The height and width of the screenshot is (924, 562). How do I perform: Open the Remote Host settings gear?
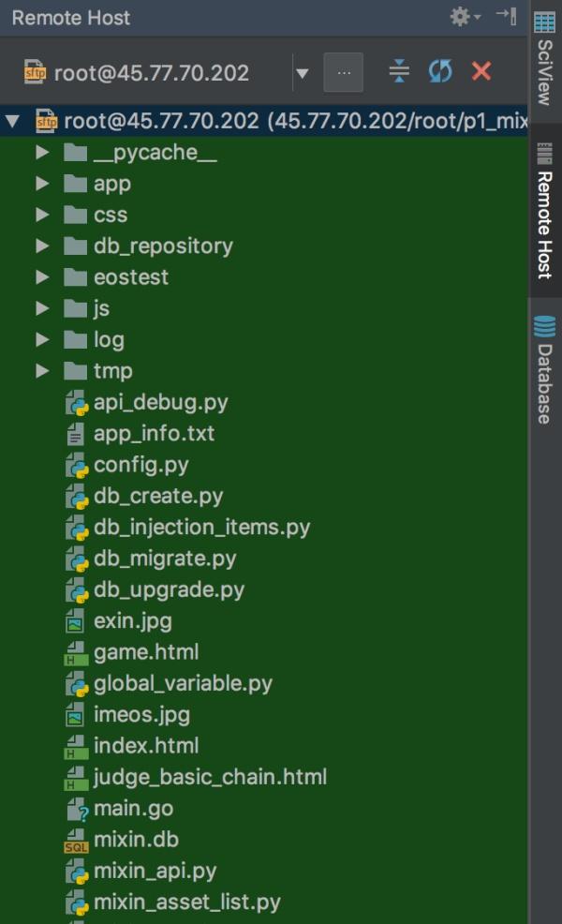[x=465, y=17]
